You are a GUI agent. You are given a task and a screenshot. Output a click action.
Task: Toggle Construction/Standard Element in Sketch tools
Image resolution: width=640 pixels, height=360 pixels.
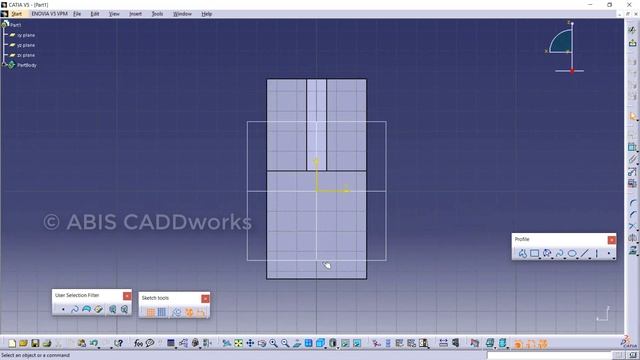pos(177,313)
